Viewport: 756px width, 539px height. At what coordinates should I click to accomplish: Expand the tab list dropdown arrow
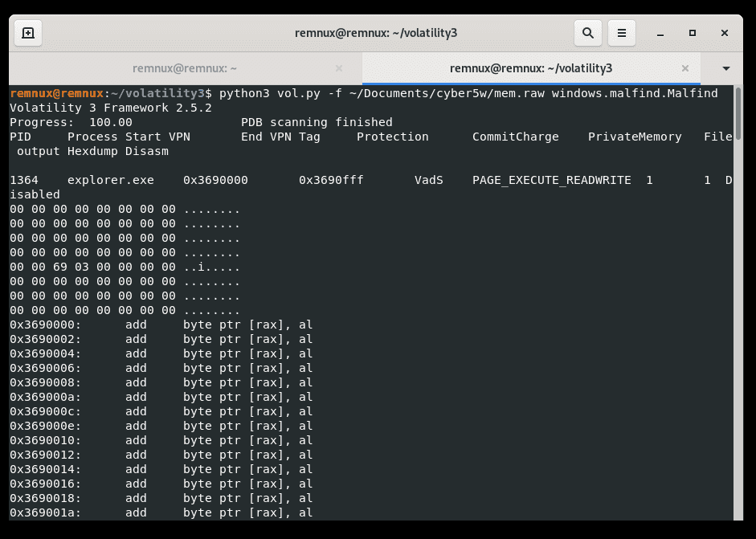coord(726,68)
